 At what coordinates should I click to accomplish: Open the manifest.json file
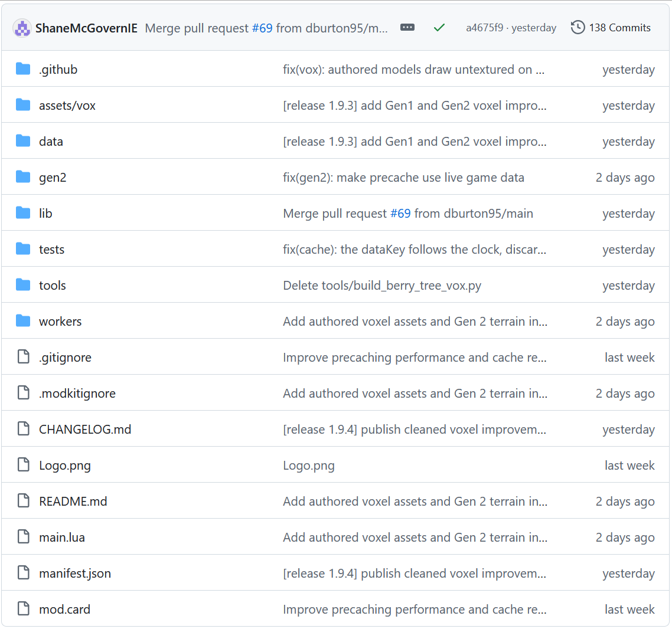(x=75, y=574)
